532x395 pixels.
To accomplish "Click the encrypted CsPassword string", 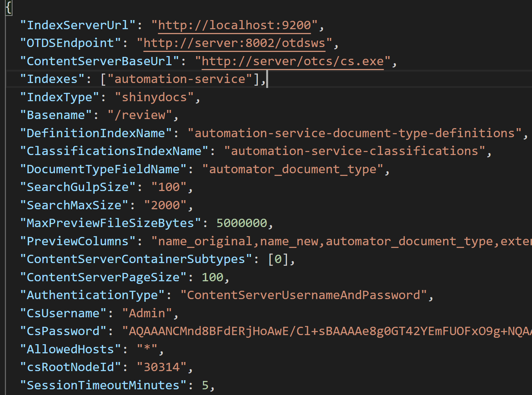I will [326, 331].
